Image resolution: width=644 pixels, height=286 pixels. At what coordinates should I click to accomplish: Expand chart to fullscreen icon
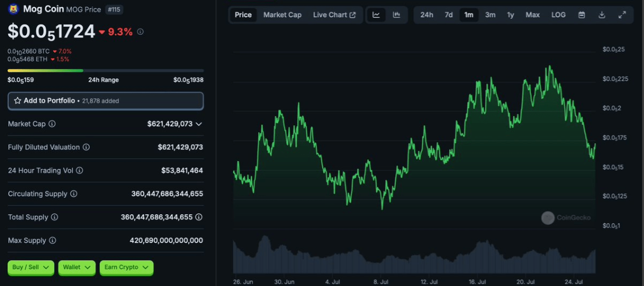(622, 15)
